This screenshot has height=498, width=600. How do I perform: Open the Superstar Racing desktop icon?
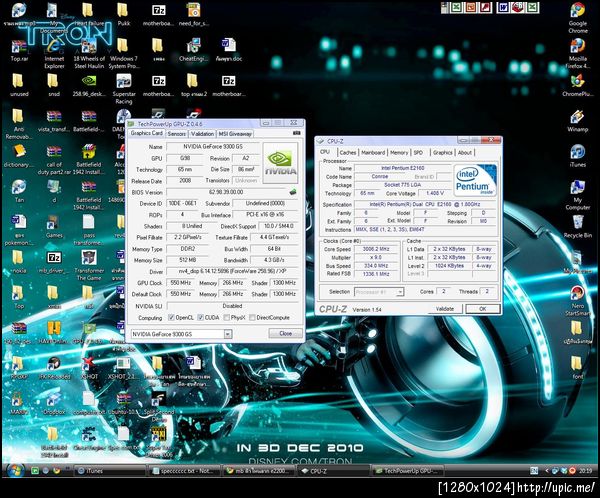pyautogui.click(x=124, y=88)
